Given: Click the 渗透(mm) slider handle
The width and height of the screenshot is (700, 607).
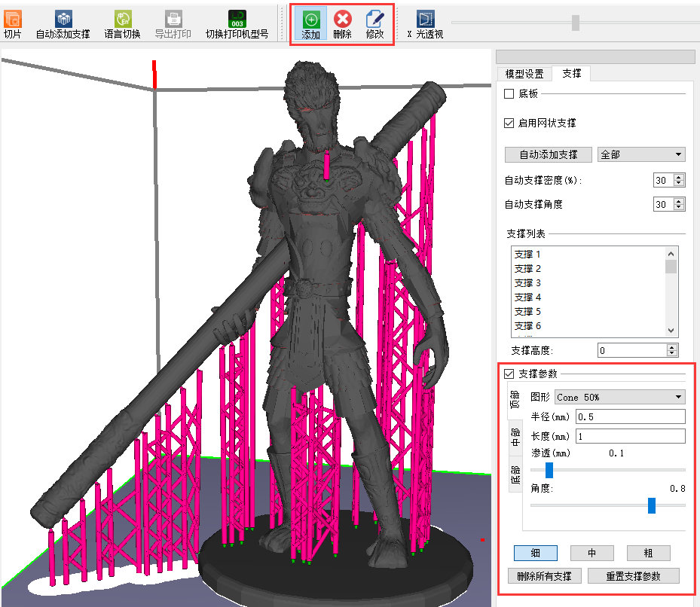Looking at the screenshot, I should pos(549,470).
